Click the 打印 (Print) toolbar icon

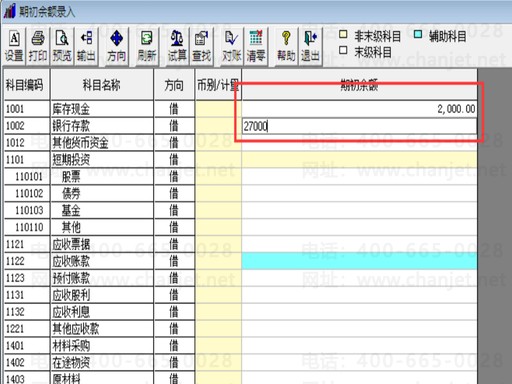(38, 47)
